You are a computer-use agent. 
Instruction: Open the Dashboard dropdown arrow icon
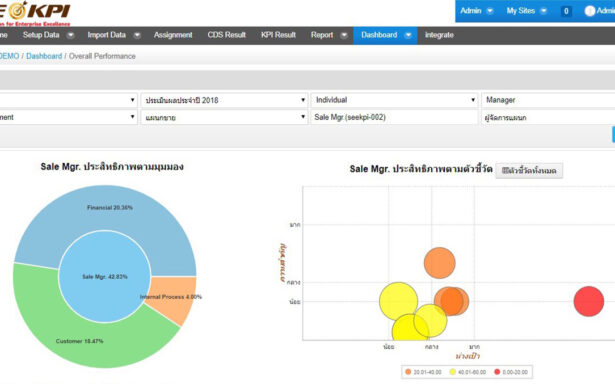408,35
